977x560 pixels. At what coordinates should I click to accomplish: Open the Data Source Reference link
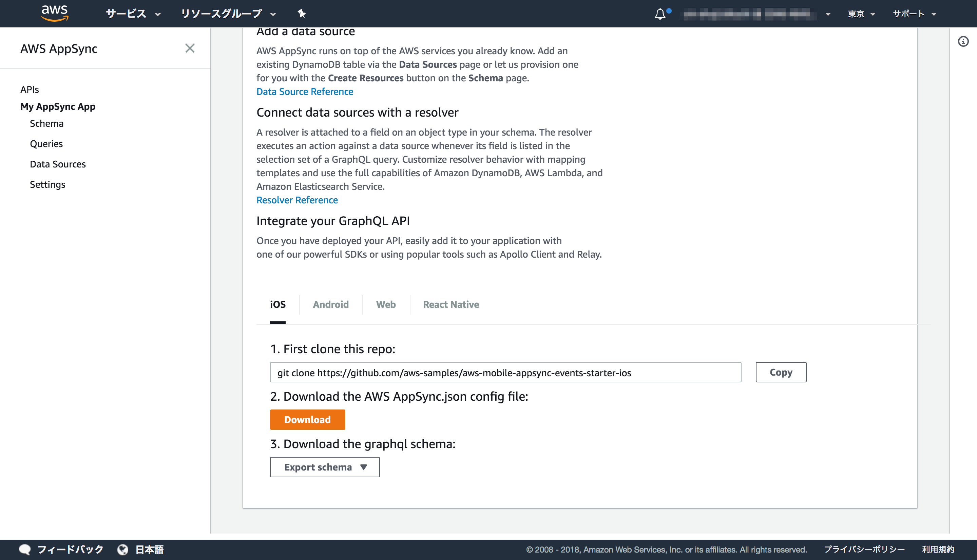(304, 92)
